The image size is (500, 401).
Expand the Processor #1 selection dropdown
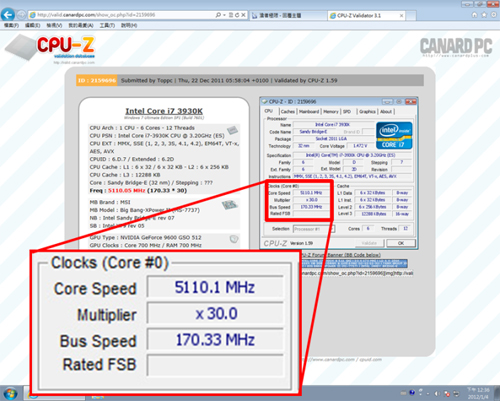(314, 229)
